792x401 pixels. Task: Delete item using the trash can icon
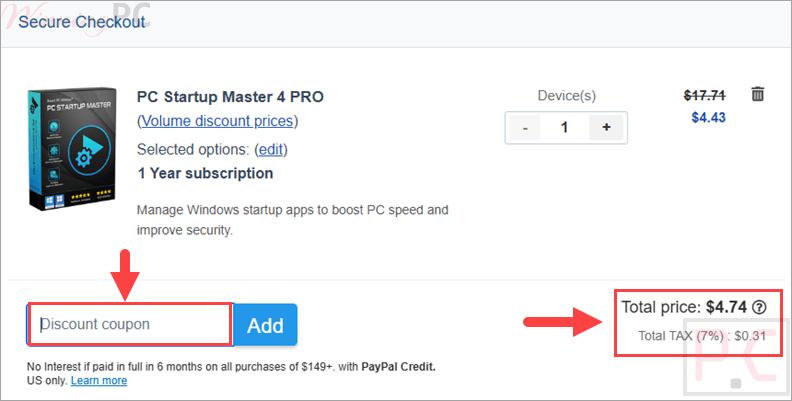coord(757,94)
